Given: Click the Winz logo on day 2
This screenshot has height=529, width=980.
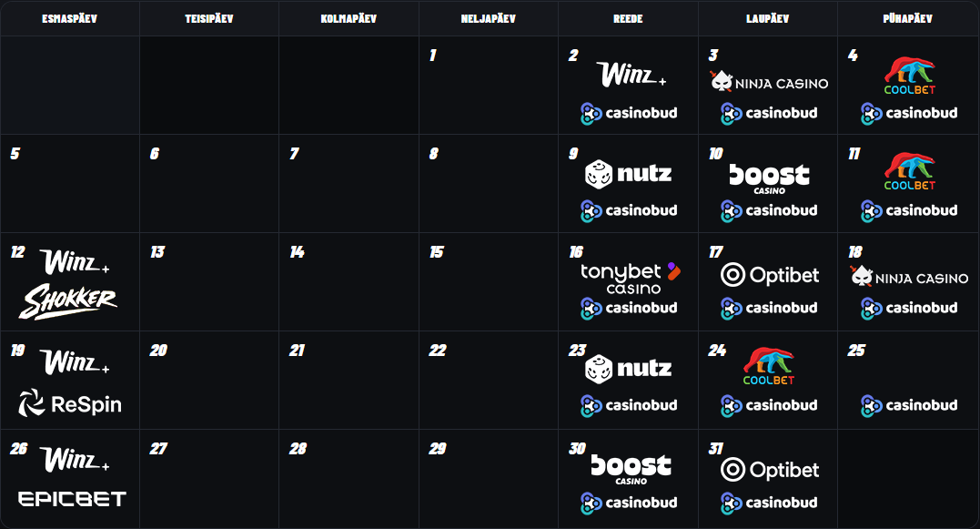Looking at the screenshot, I should pos(631,74).
